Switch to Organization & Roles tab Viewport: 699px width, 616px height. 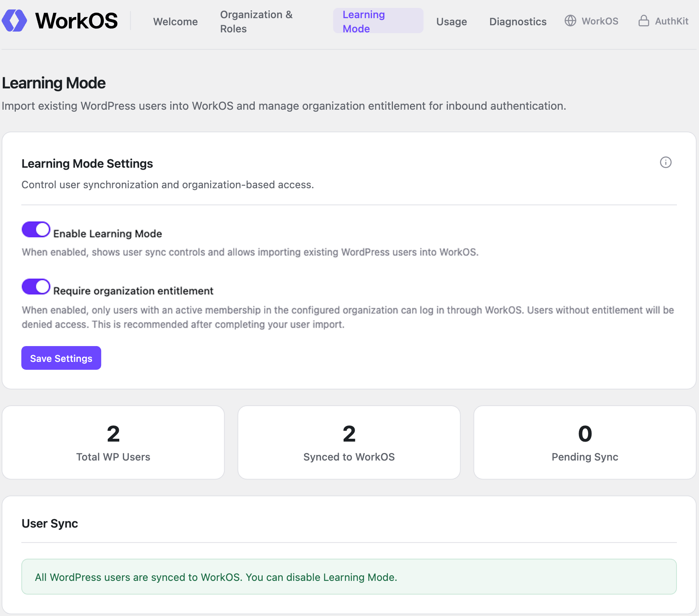point(257,22)
